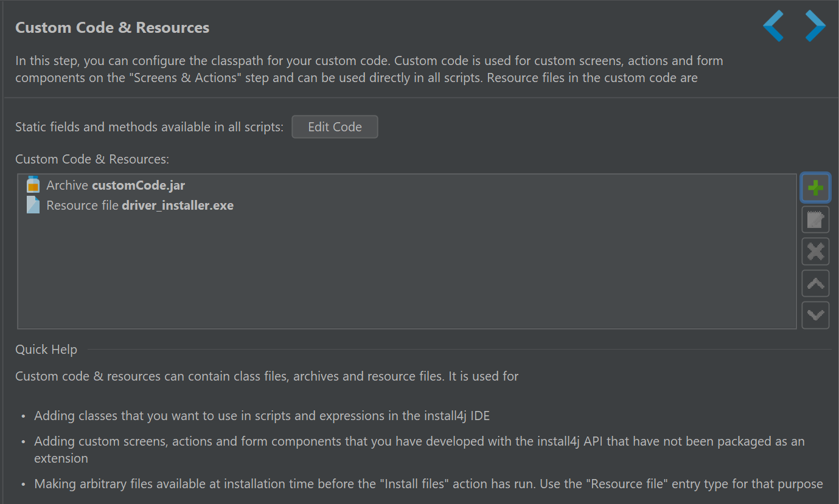Click the jar icon beside customCode.jar

click(x=33, y=185)
